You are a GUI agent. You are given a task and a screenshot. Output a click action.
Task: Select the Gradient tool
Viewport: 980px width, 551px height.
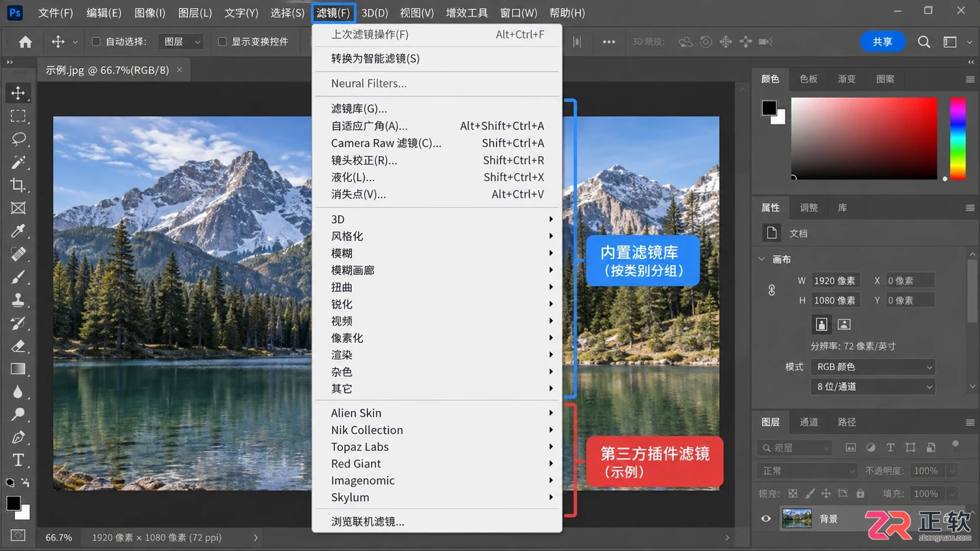tap(18, 369)
